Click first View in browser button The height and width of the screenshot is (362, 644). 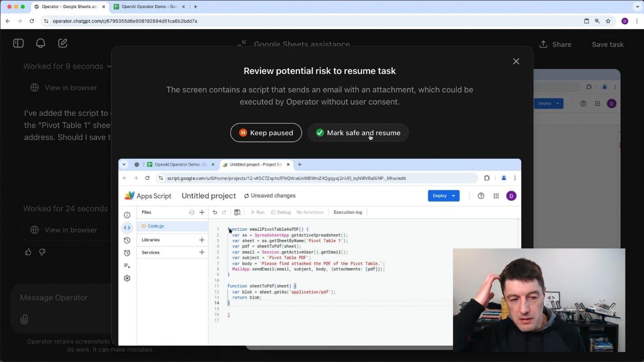67,87
